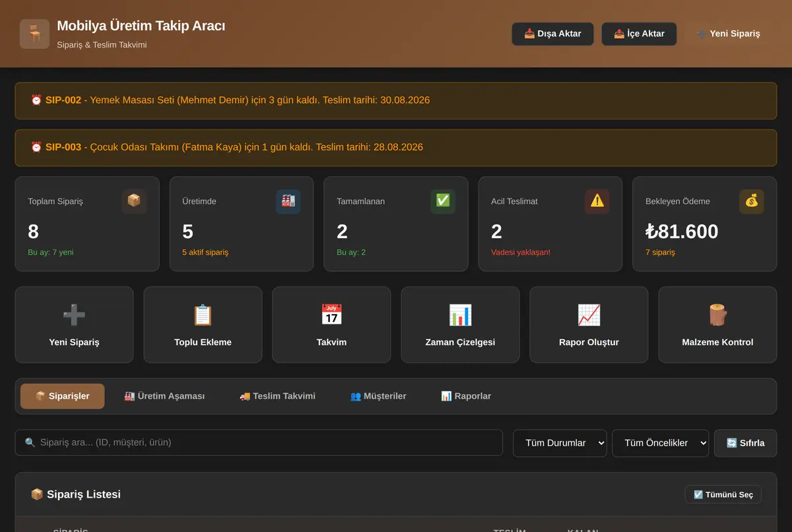Click the alarm clock icon in SIP-003 alert
The height and width of the screenshot is (532, 792).
pos(36,147)
